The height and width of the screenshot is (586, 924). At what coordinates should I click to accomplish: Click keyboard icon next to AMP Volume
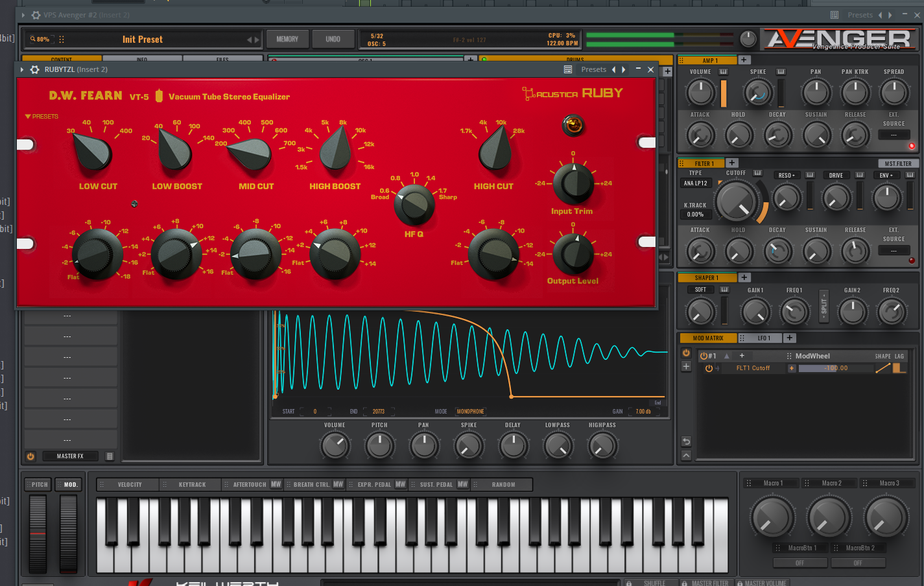724,71
